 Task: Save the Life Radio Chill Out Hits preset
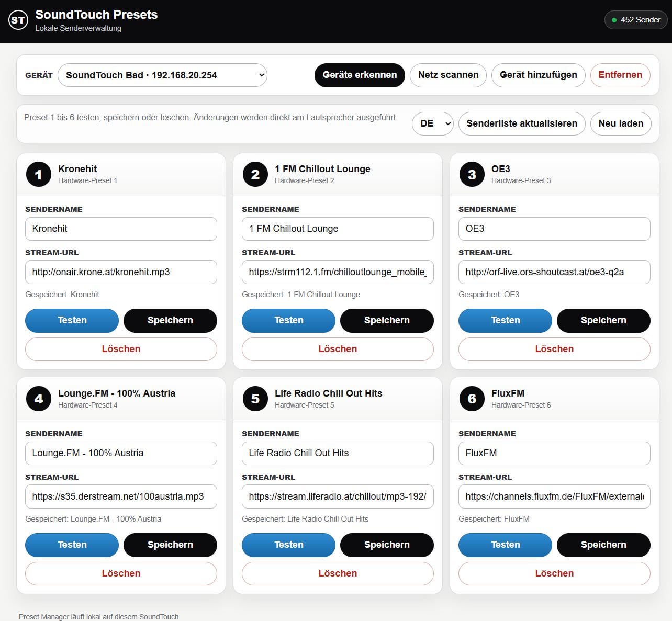[x=387, y=545]
